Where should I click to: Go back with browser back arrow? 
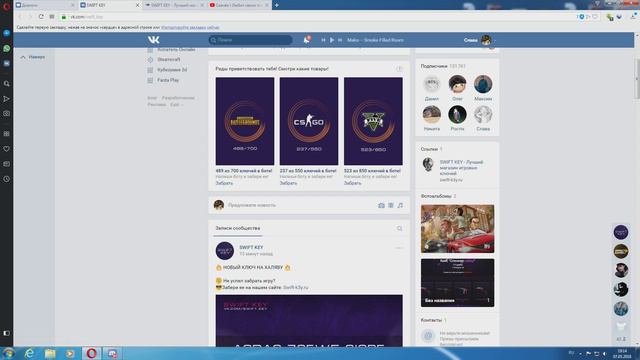[20, 17]
